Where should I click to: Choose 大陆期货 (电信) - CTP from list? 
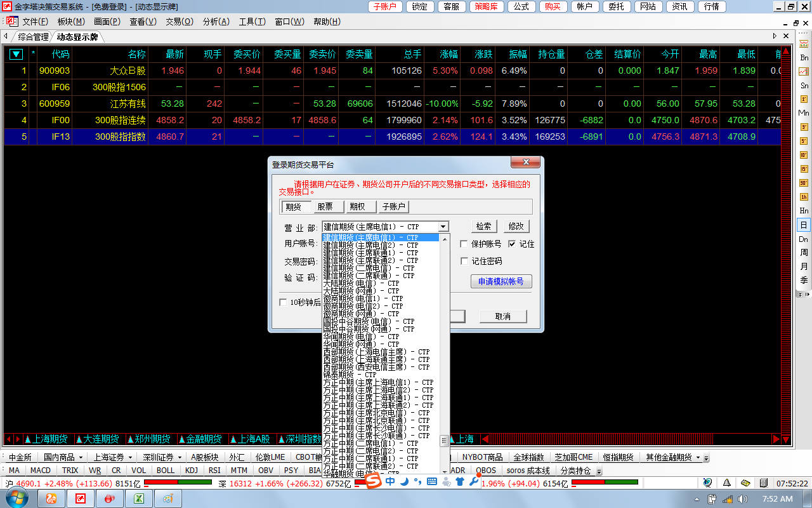381,283
